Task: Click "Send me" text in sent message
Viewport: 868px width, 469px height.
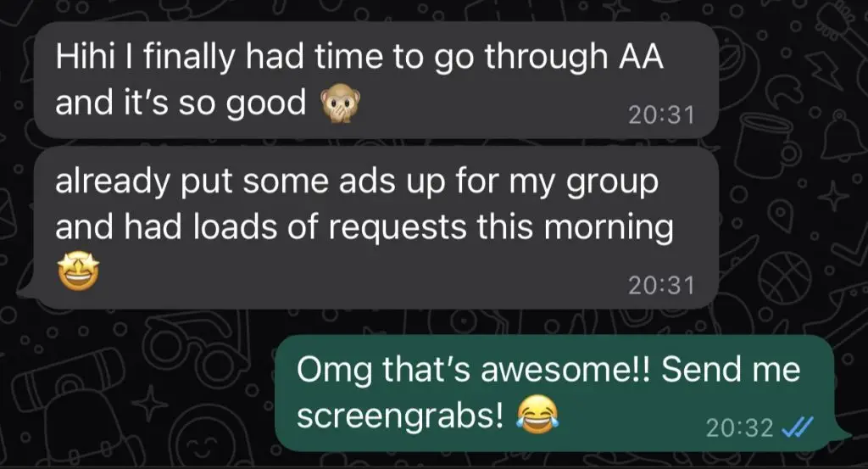Action: pyautogui.click(x=730, y=369)
